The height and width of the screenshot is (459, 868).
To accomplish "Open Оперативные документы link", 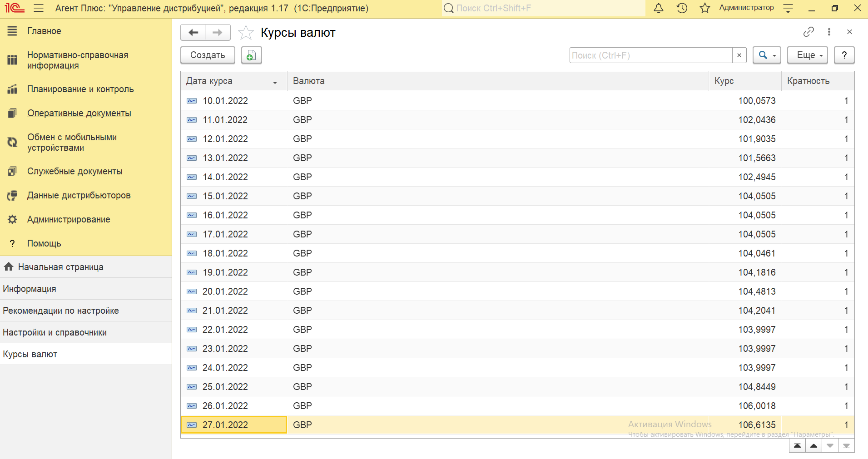I will click(79, 114).
